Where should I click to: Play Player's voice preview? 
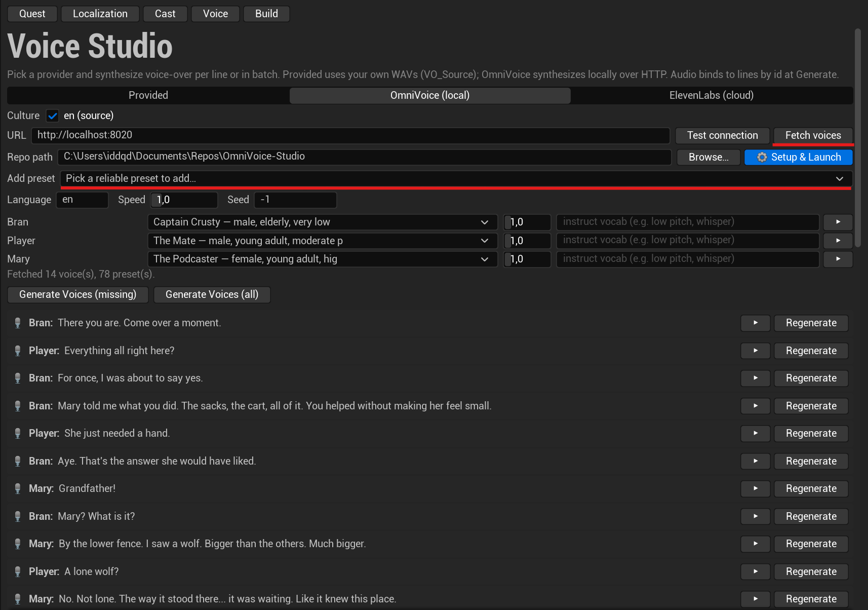tap(838, 241)
